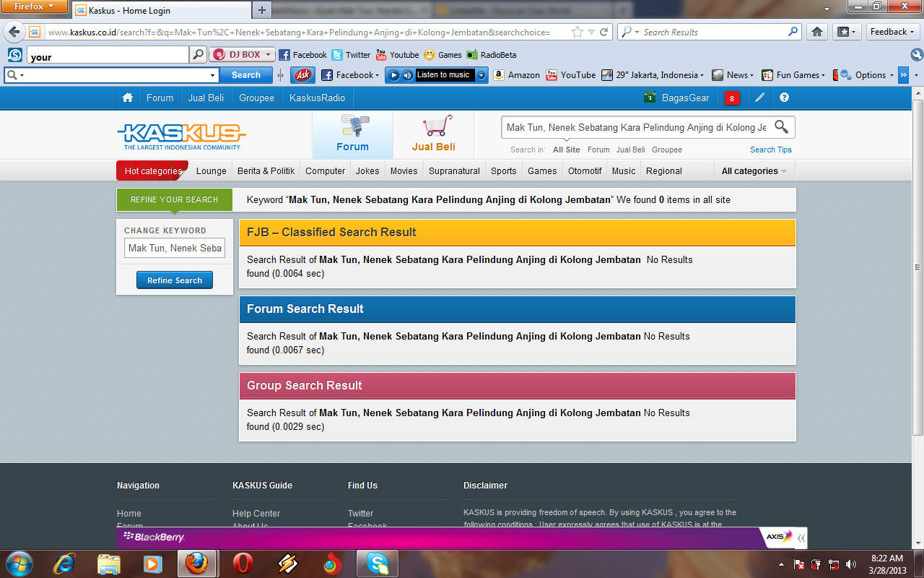Open the Firefox menu dropdown
924x578 pixels.
click(x=34, y=7)
